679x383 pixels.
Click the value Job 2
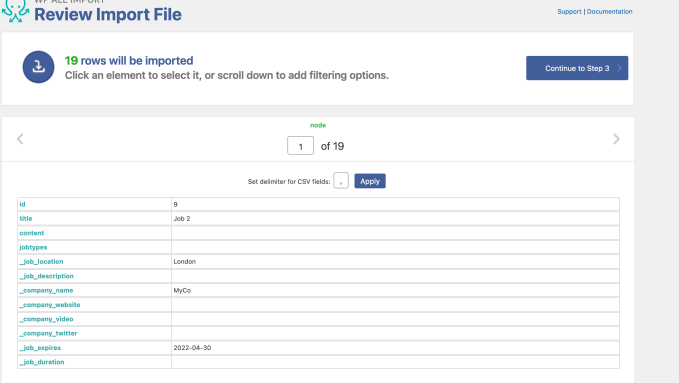click(x=182, y=218)
